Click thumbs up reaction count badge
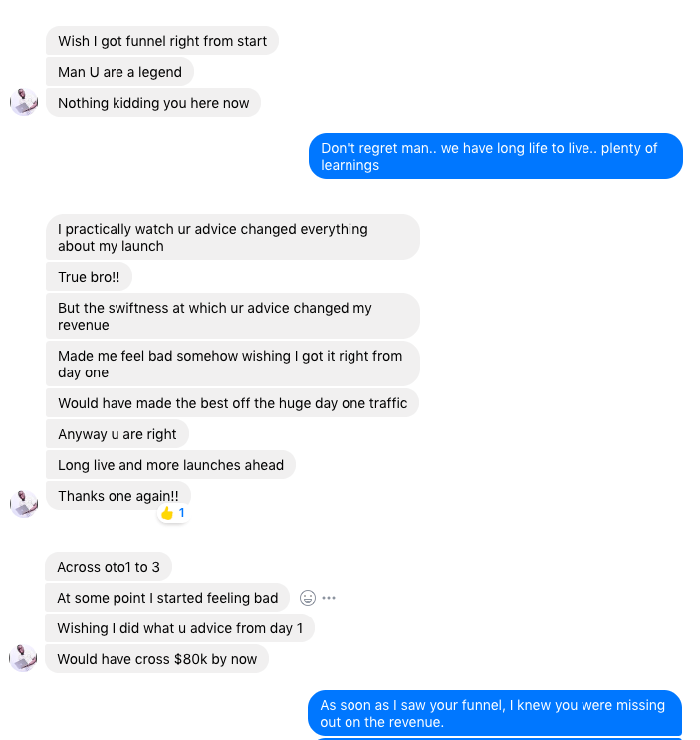The height and width of the screenshot is (740, 700). (173, 513)
